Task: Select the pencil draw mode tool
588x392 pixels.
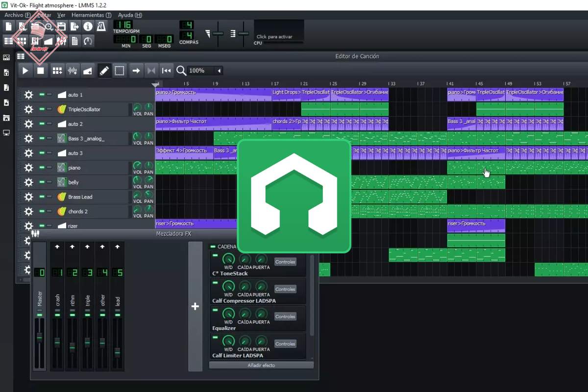Action: tap(104, 71)
